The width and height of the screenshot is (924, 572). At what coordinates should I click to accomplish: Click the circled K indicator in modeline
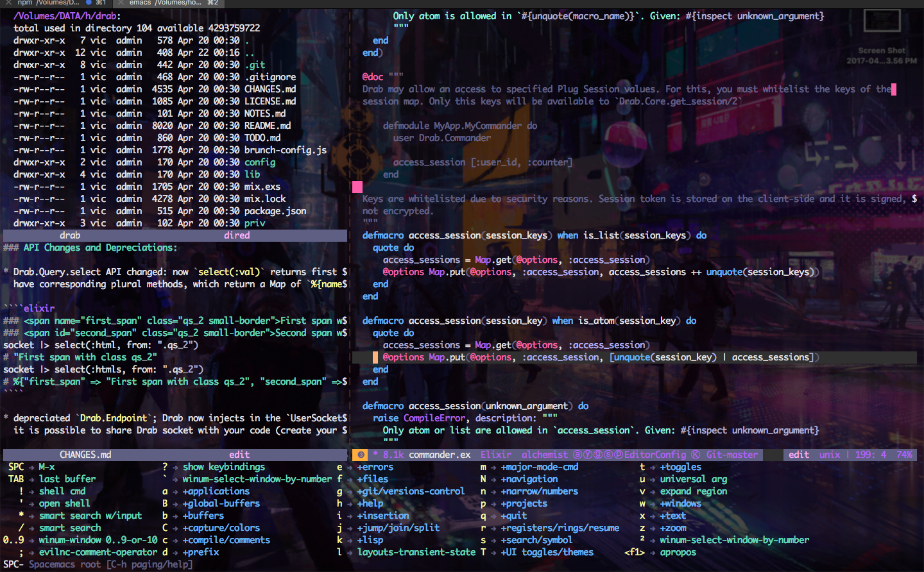[696, 455]
